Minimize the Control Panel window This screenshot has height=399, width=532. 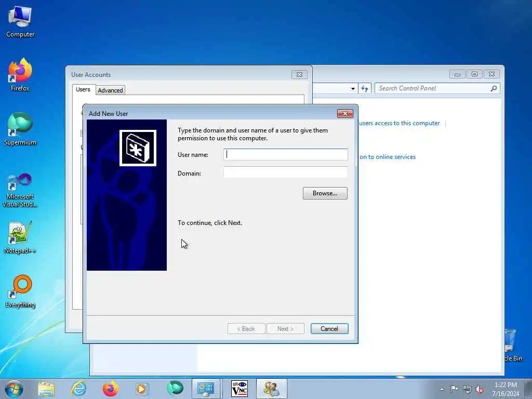pyautogui.click(x=457, y=74)
